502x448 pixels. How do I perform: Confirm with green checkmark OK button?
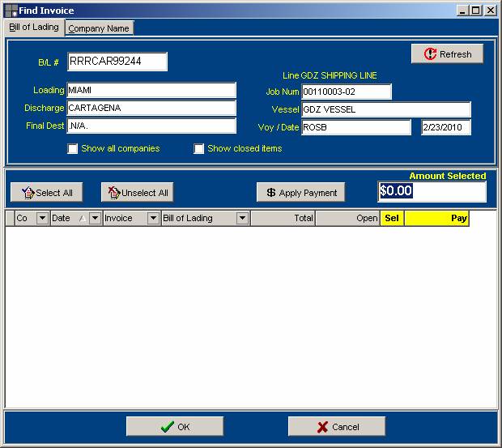tap(175, 426)
